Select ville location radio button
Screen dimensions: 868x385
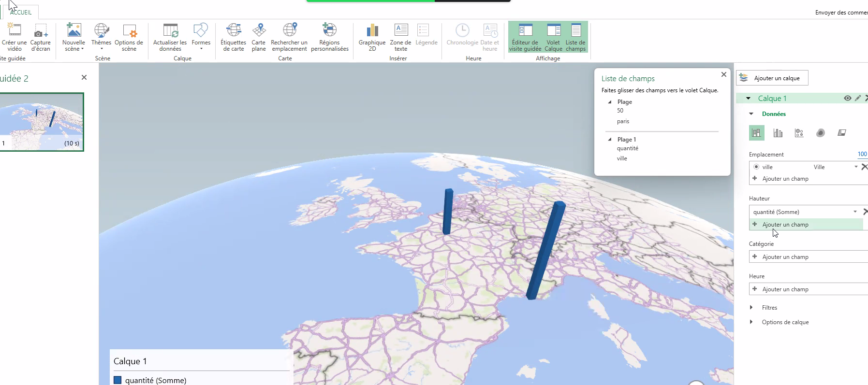756,167
